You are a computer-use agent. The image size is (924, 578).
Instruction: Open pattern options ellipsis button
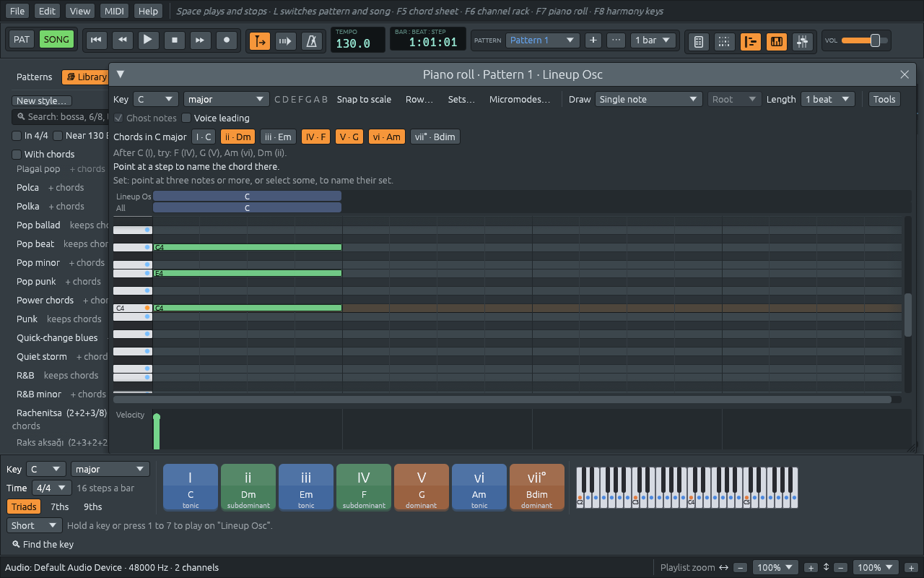(616, 40)
